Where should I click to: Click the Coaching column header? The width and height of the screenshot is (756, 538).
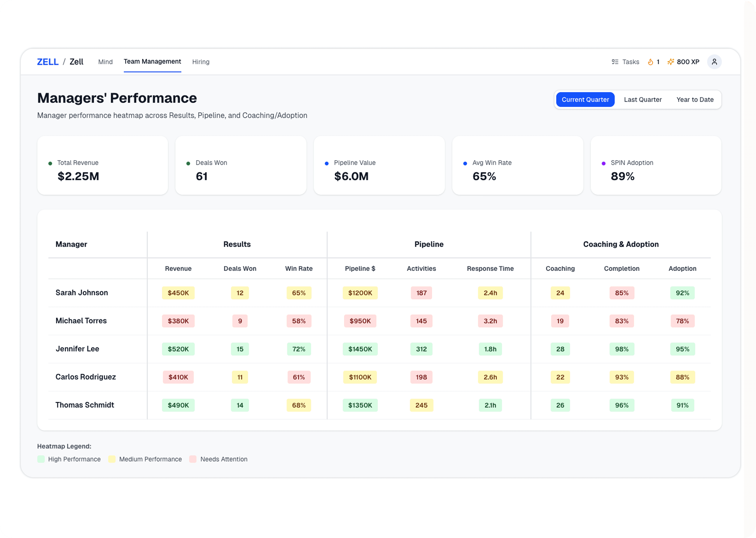click(x=560, y=269)
